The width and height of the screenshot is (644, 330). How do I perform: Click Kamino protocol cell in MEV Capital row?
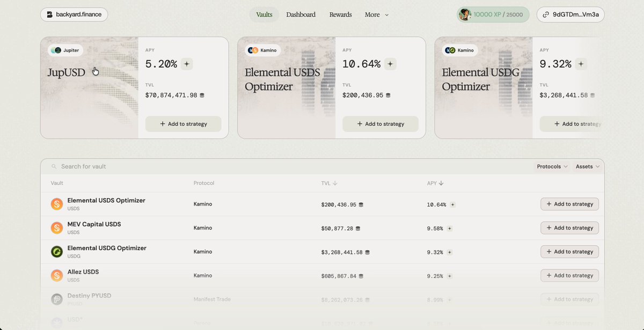pos(203,228)
